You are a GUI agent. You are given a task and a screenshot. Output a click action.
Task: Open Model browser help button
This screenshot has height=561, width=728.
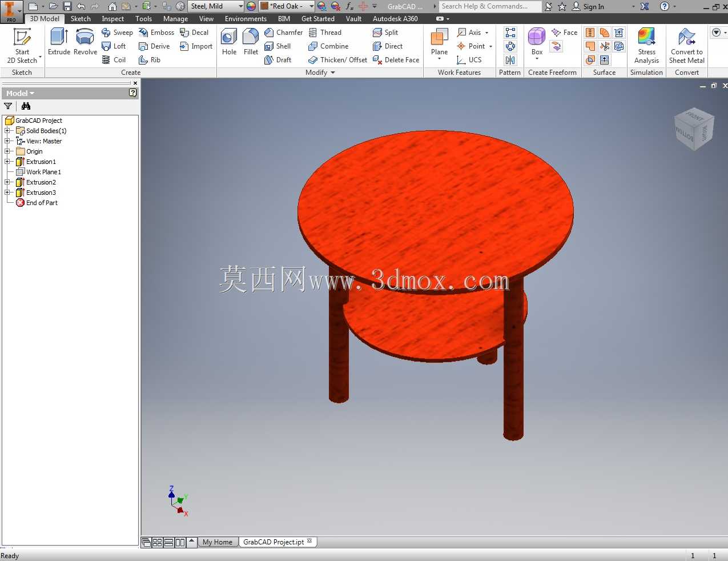click(133, 93)
